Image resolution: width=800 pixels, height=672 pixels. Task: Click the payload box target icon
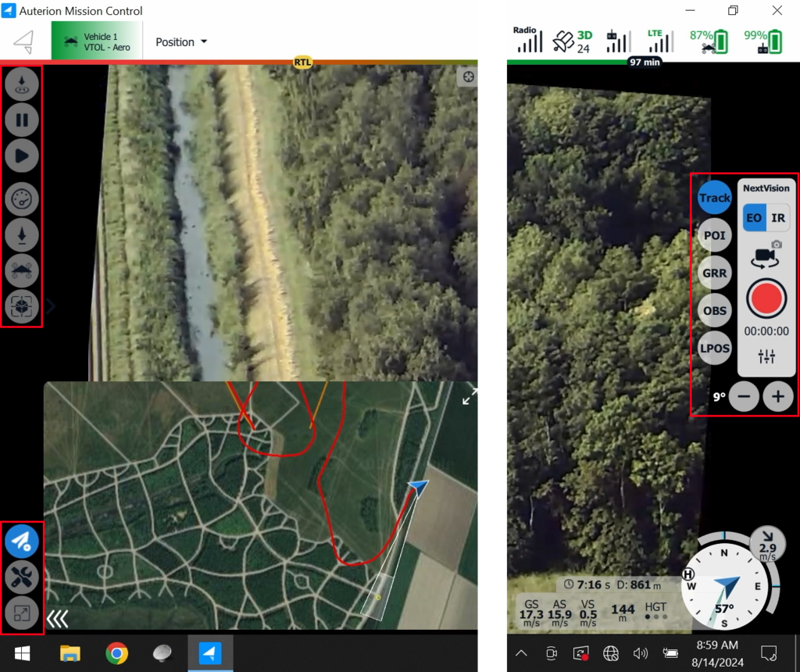point(22,306)
